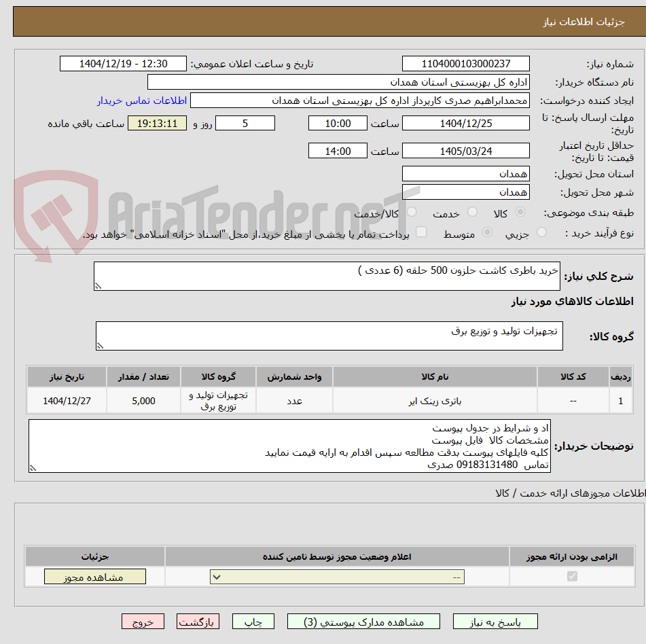Click the requester field محمدابراهیم صدری
The image size is (646, 644).
359,101
